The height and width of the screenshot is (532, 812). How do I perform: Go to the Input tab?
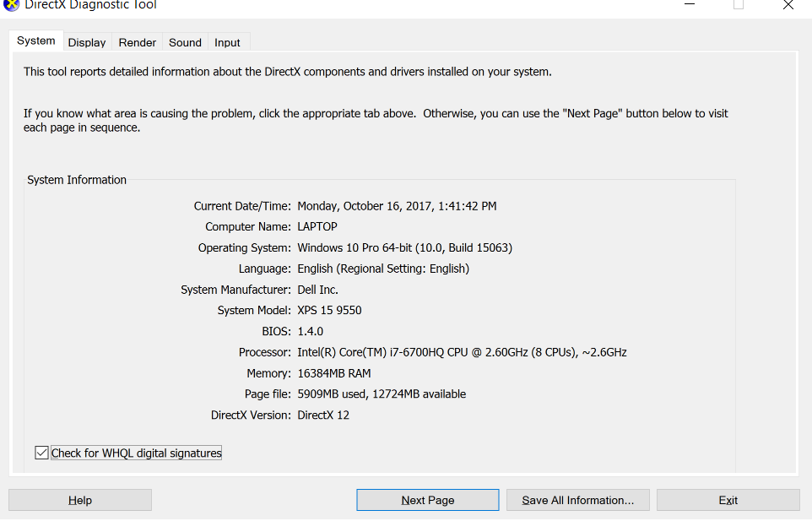(x=227, y=42)
